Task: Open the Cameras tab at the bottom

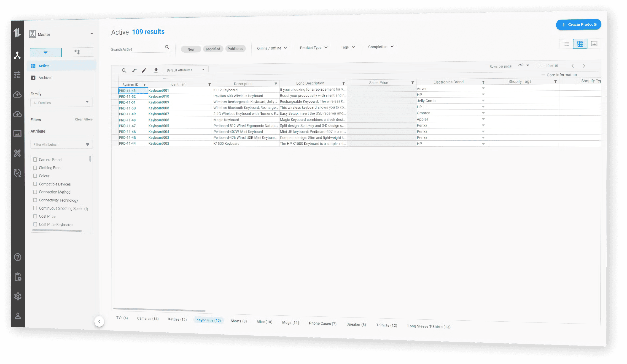Action: pos(148,319)
